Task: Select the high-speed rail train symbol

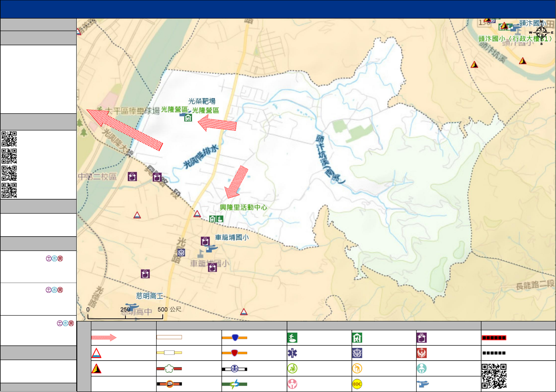Action: pyautogui.click(x=169, y=384)
